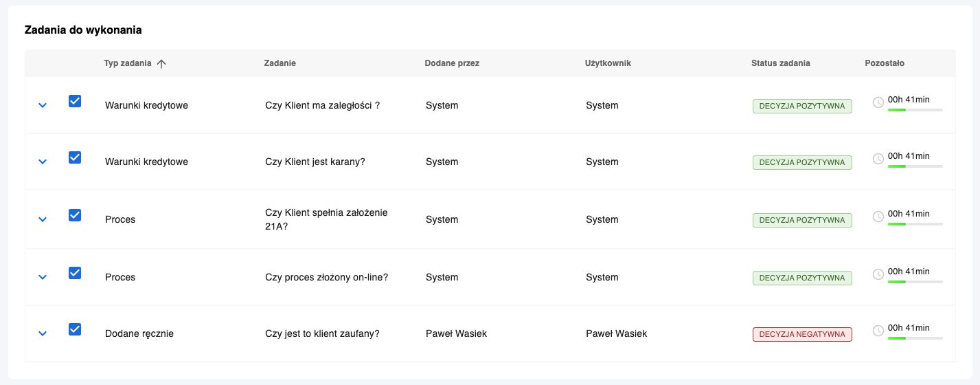Deselect the 'Dodane ręcznie' task checkbox
The width and height of the screenshot is (980, 385).
(x=75, y=329)
